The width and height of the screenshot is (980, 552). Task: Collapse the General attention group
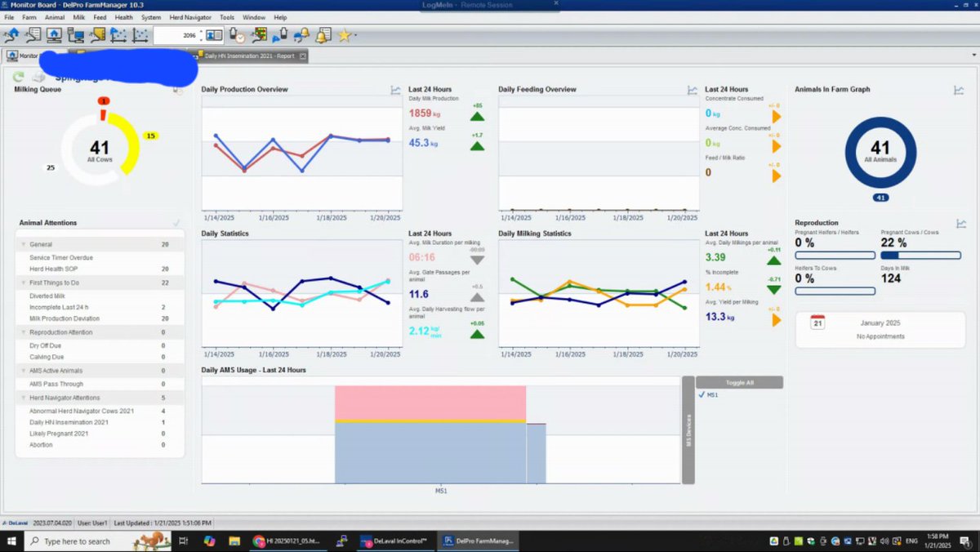coord(24,244)
